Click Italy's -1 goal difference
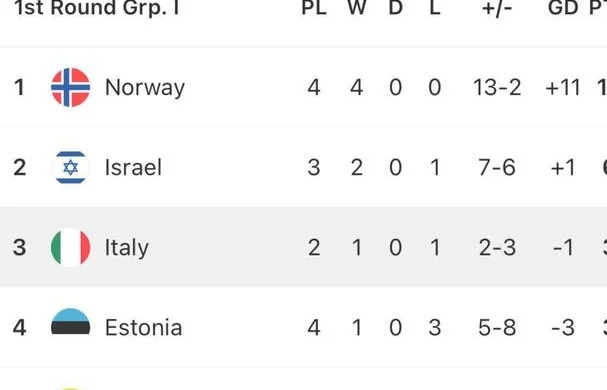607x390 pixels. [x=563, y=247]
